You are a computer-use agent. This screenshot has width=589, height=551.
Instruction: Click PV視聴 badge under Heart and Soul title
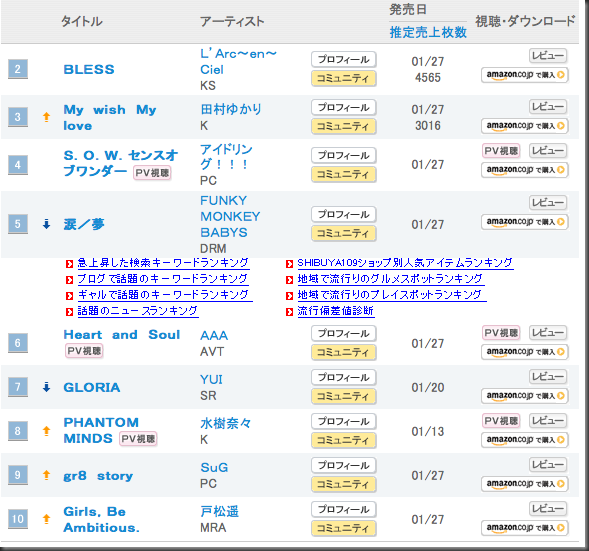84,351
